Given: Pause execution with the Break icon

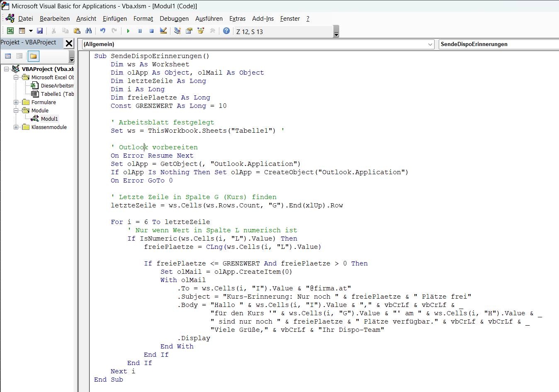Looking at the screenshot, I should [140, 31].
